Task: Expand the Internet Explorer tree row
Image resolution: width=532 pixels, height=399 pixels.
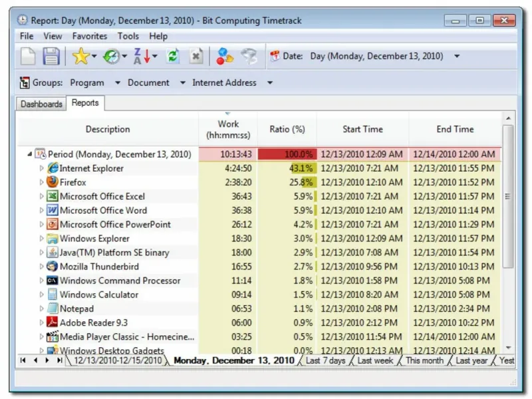Action: coord(41,168)
